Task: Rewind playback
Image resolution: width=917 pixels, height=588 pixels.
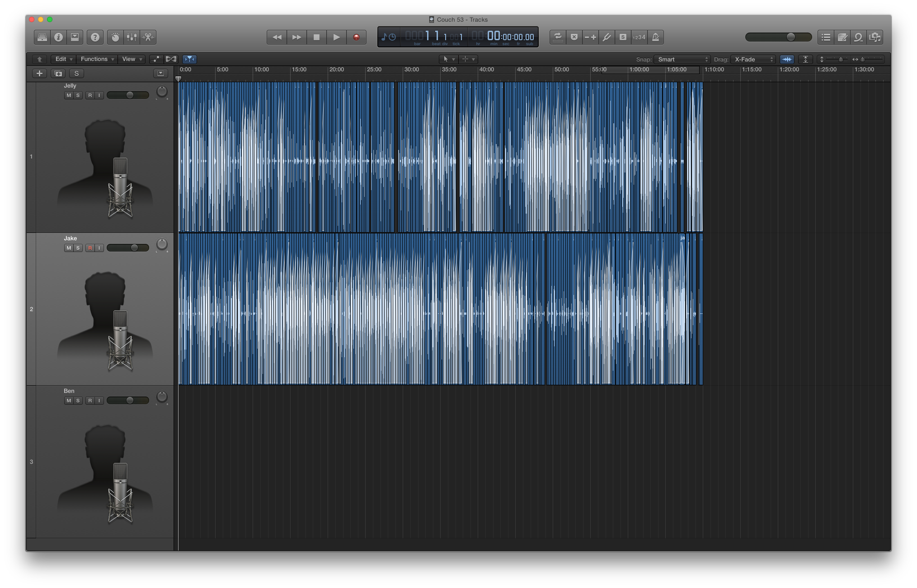Action: coord(277,37)
